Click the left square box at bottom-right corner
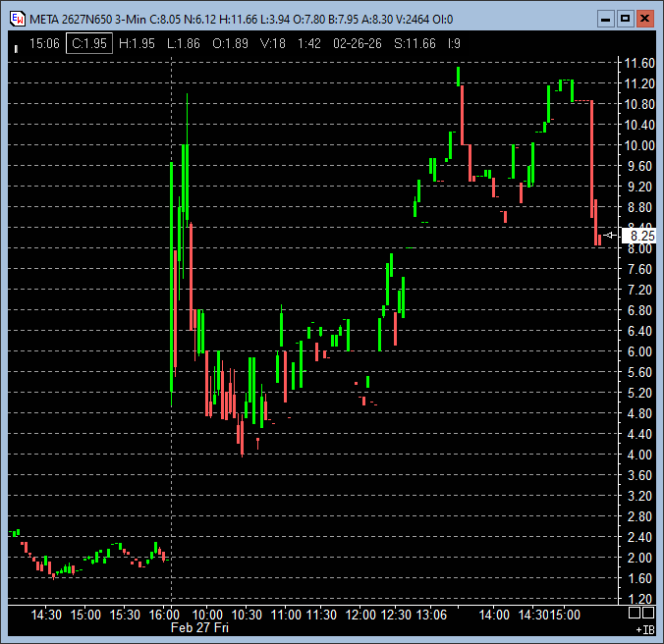This screenshot has height=644, width=664. click(635, 614)
